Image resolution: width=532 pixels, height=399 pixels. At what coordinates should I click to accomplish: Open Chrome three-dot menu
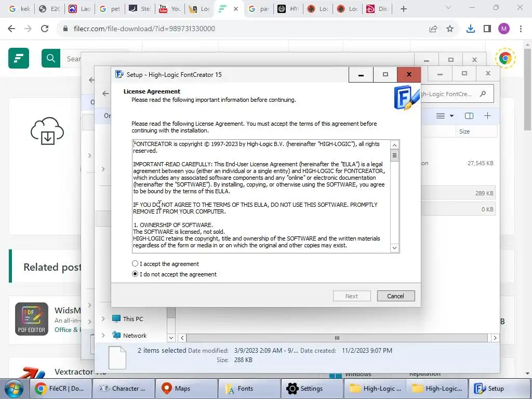521,29
